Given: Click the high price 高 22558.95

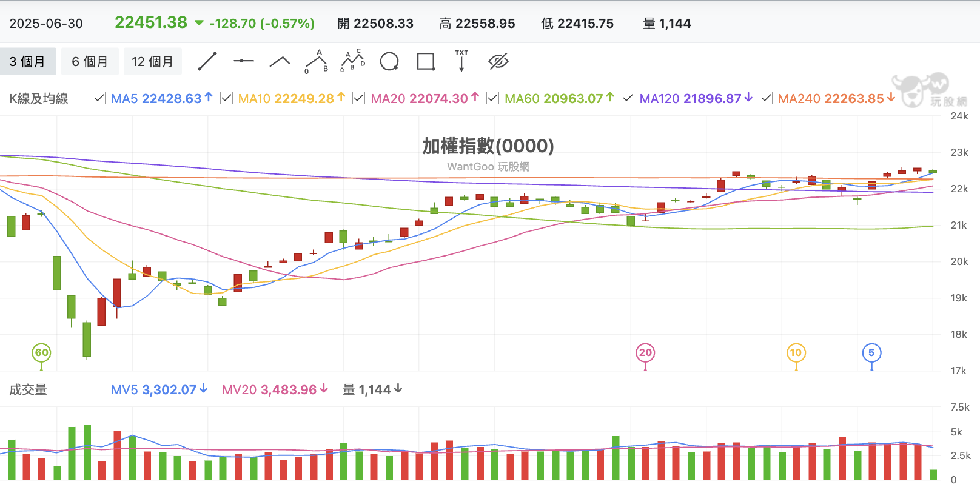Looking at the screenshot, I should coord(477,24).
